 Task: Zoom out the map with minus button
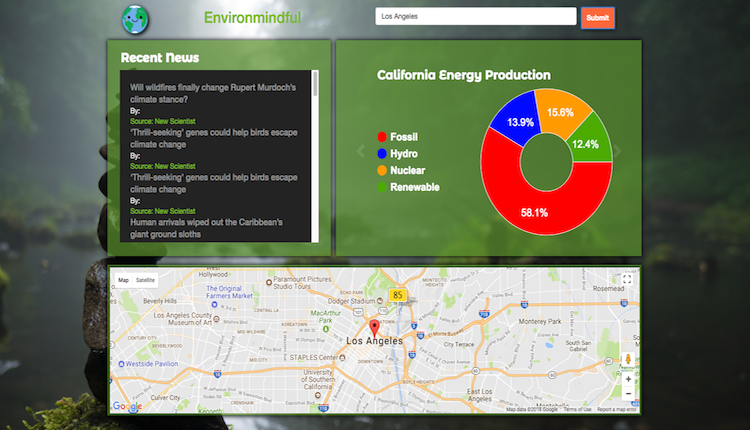pyautogui.click(x=628, y=394)
